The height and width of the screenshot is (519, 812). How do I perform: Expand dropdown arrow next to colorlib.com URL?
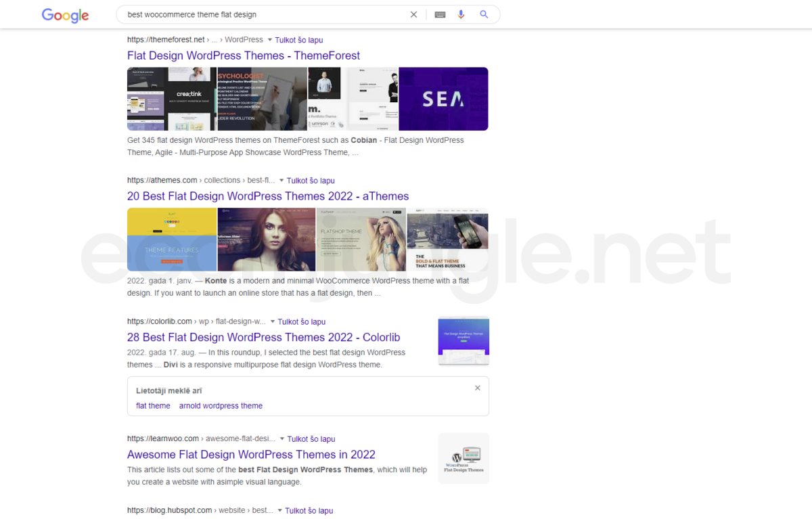[273, 321]
